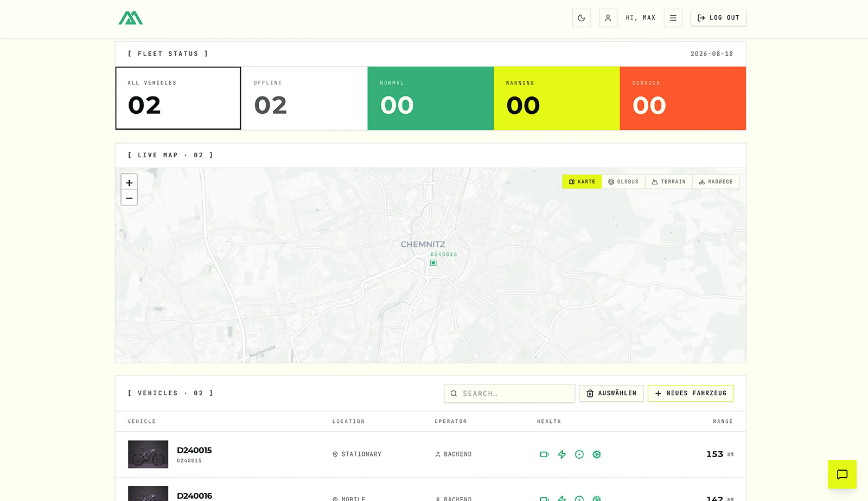This screenshot has height=501, width=868.
Task: Click the Log Out button
Action: click(718, 18)
